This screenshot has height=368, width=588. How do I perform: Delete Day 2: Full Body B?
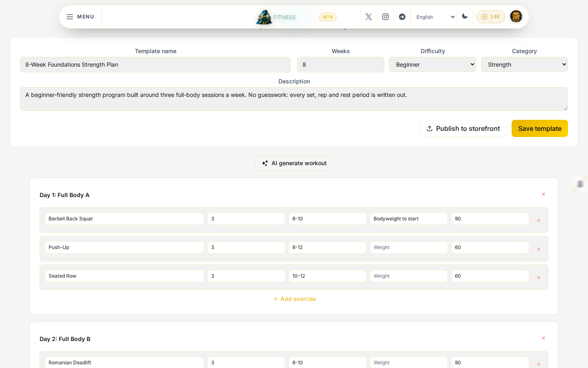[x=543, y=338]
